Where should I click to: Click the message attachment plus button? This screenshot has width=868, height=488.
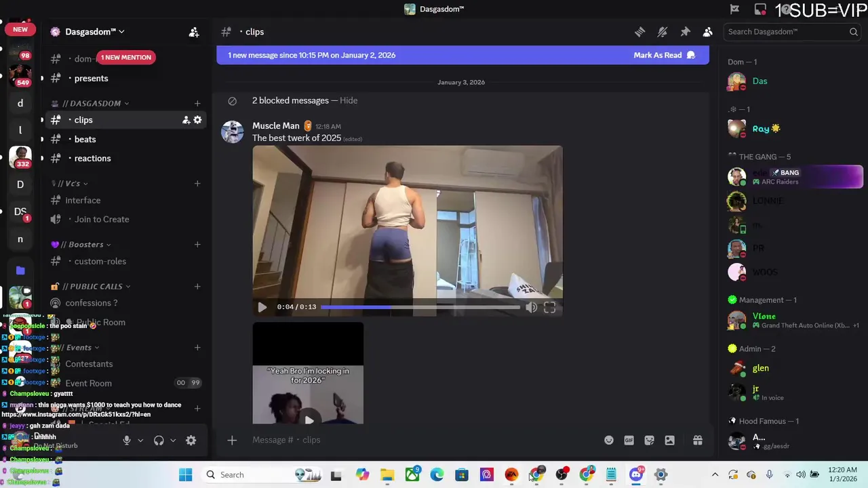[x=232, y=440]
